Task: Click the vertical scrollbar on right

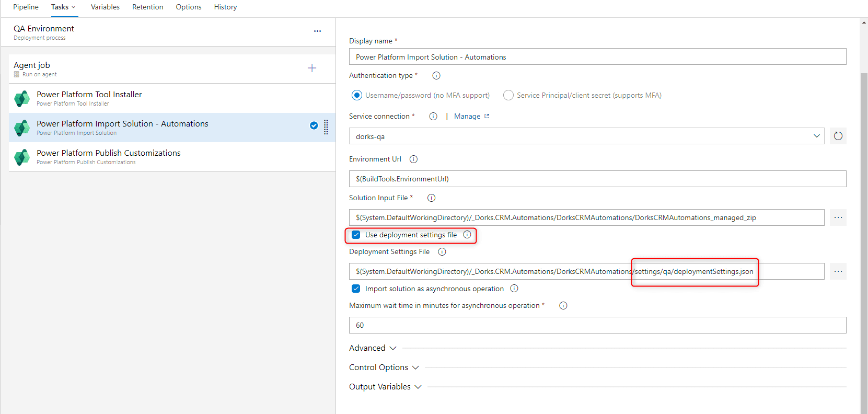Action: click(864, 243)
